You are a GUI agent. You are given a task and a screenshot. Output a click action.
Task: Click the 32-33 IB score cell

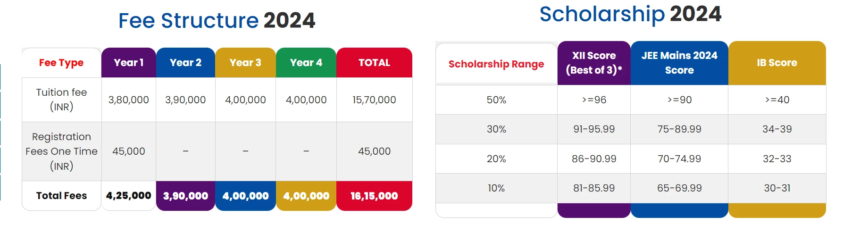[777, 159]
